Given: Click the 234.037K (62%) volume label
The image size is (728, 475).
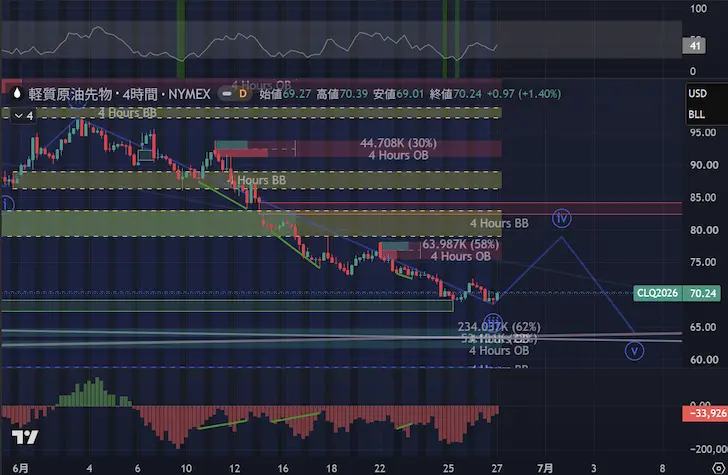Looking at the screenshot, I should pyautogui.click(x=499, y=326).
